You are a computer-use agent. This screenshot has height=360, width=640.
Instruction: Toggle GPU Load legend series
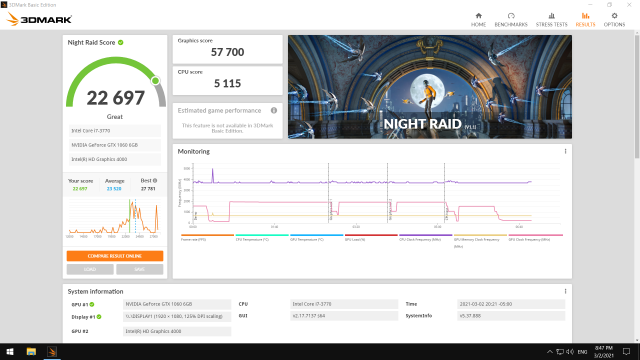[371, 237]
